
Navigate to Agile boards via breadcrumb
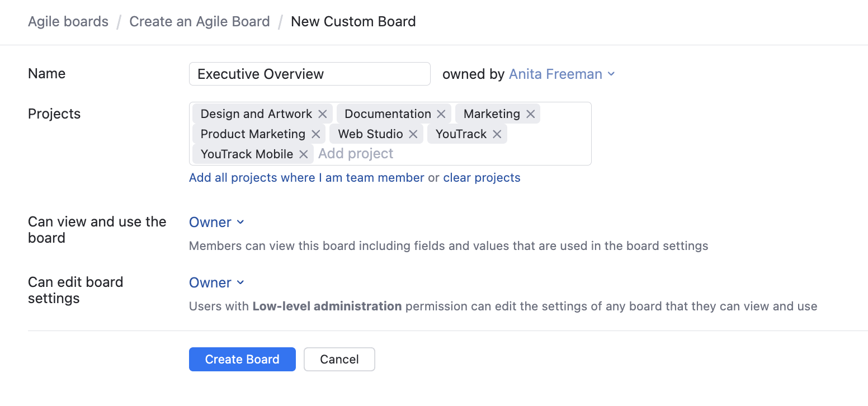point(68,21)
